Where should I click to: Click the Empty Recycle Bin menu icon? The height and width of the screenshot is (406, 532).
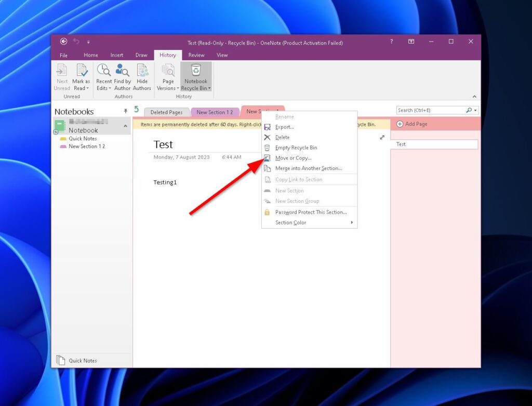[x=267, y=148]
